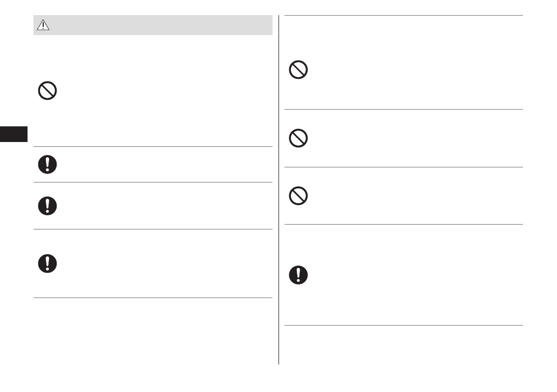Click the topmost prohibition sign in right column

click(x=298, y=70)
